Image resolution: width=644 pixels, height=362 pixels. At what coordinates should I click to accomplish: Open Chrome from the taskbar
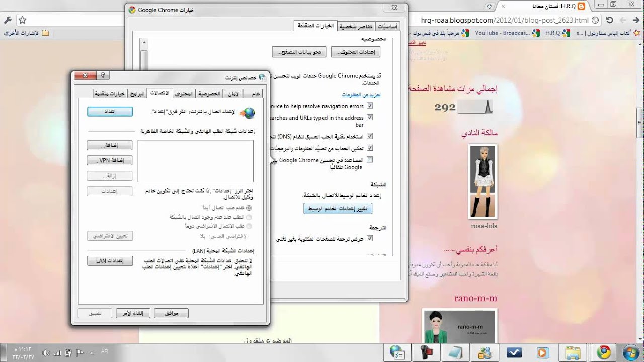point(603,352)
